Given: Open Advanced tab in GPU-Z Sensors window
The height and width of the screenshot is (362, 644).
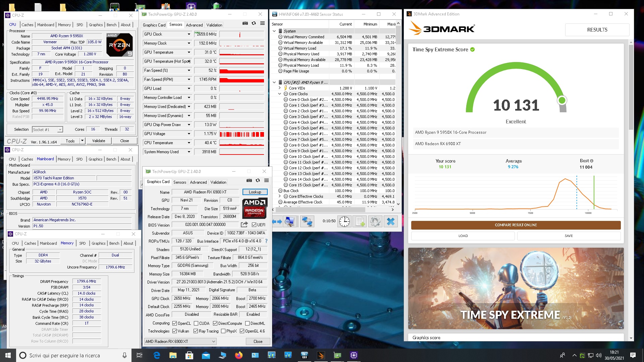Looking at the screenshot, I should coord(194,25).
